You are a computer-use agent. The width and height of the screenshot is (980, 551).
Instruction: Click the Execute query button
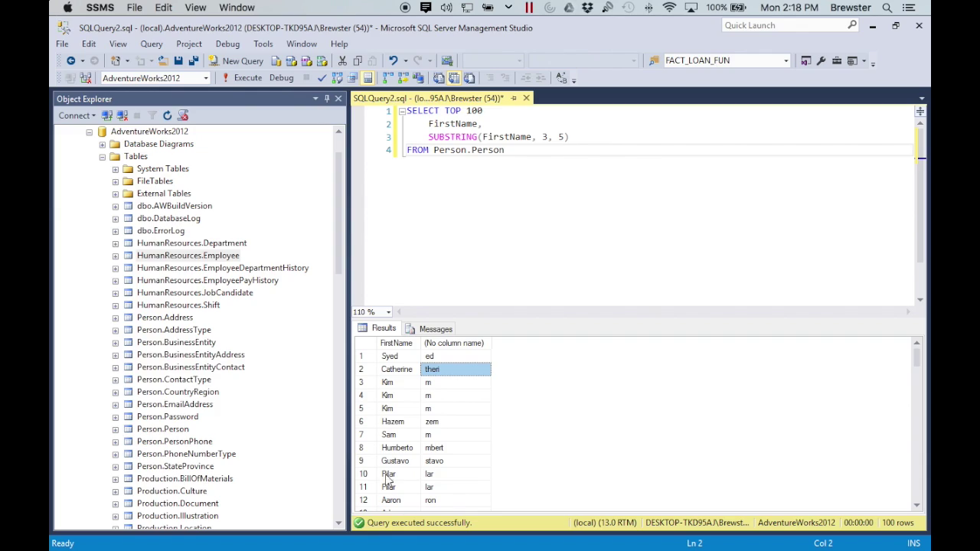(242, 78)
